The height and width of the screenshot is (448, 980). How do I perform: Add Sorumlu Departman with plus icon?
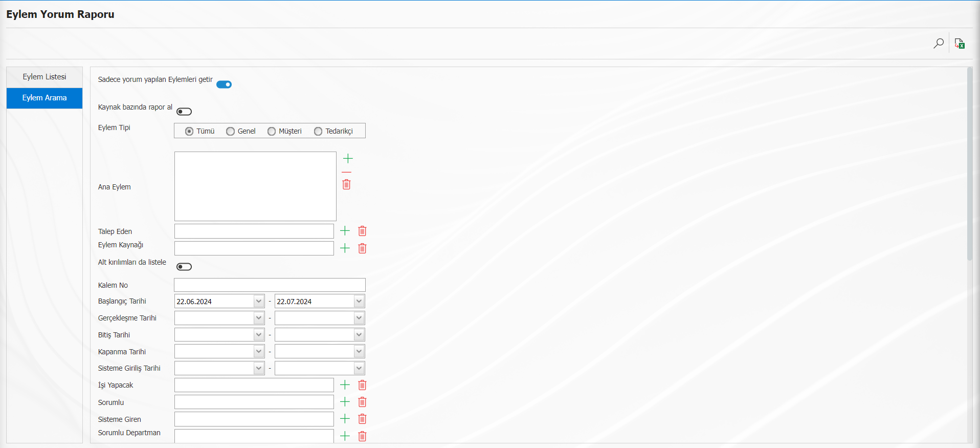[345, 436]
